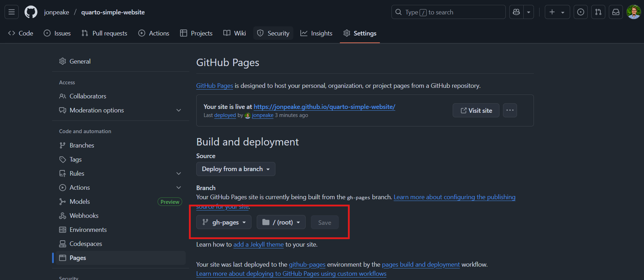The width and height of the screenshot is (644, 280).
Task: Open the hamburger navigation menu
Action: pyautogui.click(x=12, y=12)
